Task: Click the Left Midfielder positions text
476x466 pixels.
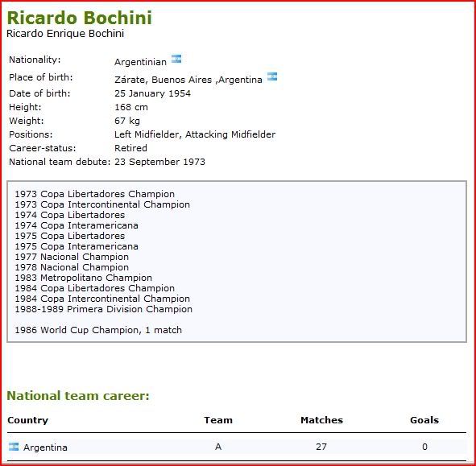Action: [195, 134]
